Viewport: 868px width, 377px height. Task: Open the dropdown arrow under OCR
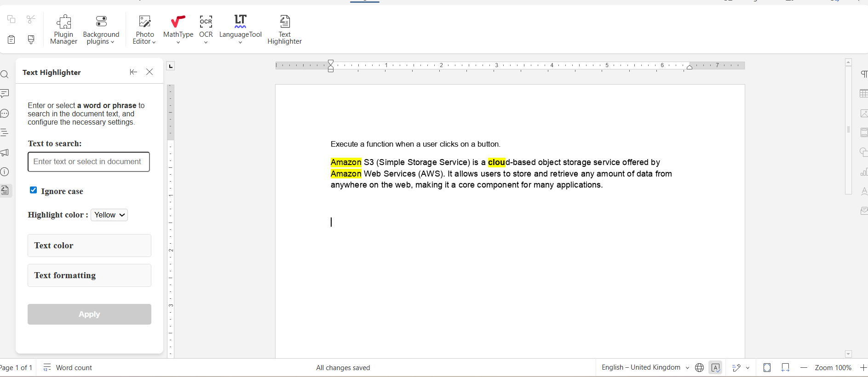pos(206,42)
